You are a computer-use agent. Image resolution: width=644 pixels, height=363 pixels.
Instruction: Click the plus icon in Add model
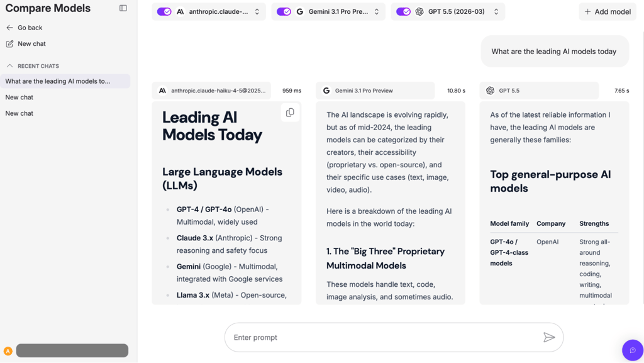(588, 11)
